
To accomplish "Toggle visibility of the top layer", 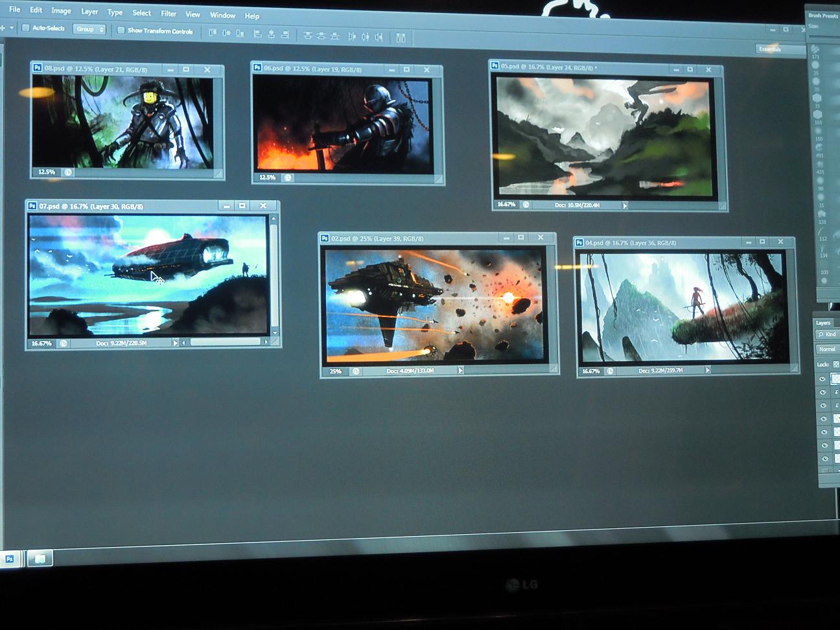I will pyautogui.click(x=822, y=379).
